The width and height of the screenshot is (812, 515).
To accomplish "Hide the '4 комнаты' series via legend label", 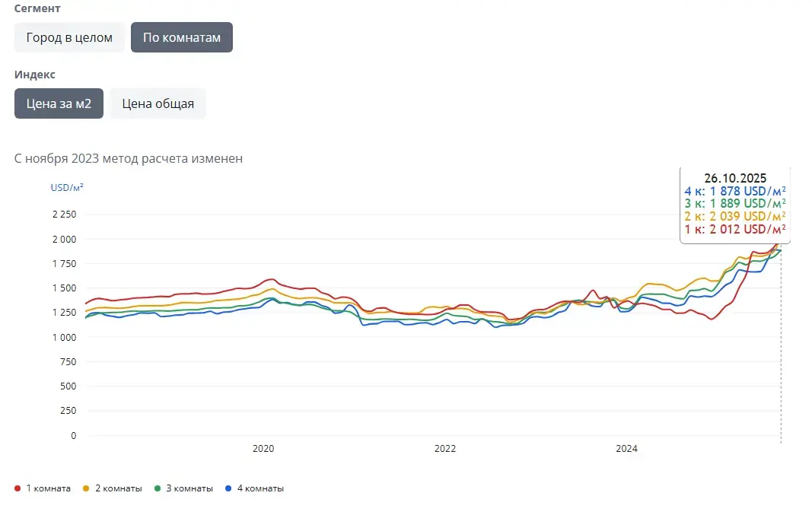I will click(259, 488).
